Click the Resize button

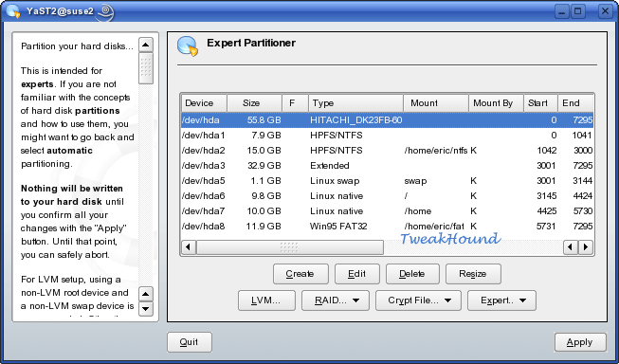point(473,274)
